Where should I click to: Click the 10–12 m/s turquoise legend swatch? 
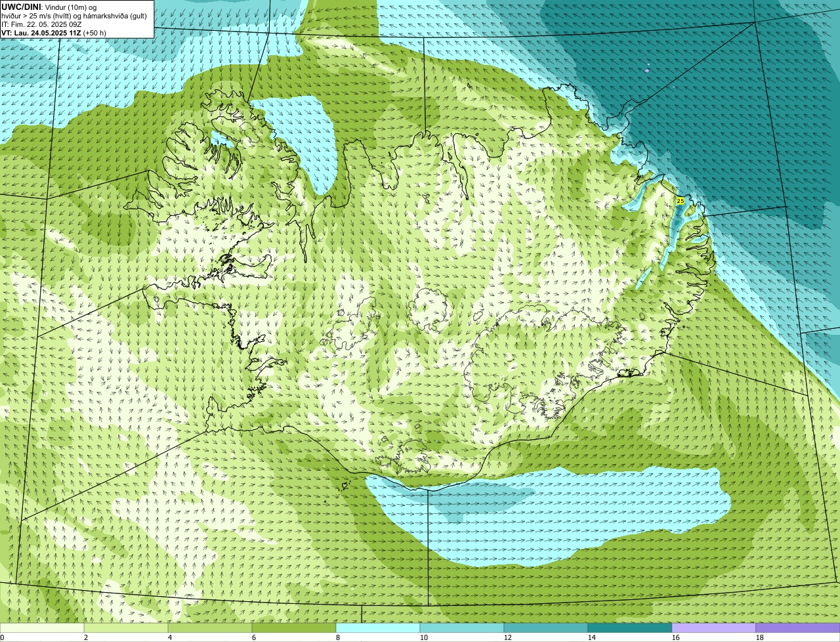click(462, 628)
